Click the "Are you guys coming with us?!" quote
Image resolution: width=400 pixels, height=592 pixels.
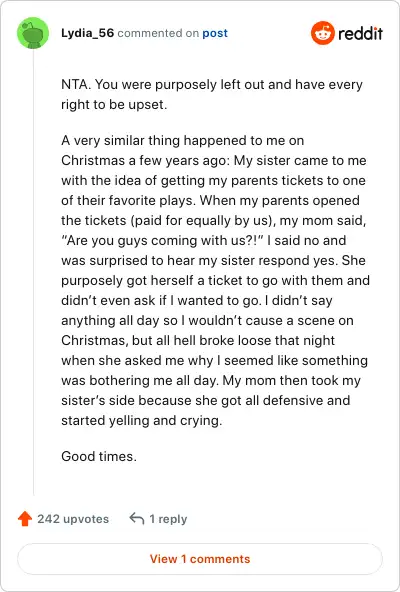tap(162, 240)
